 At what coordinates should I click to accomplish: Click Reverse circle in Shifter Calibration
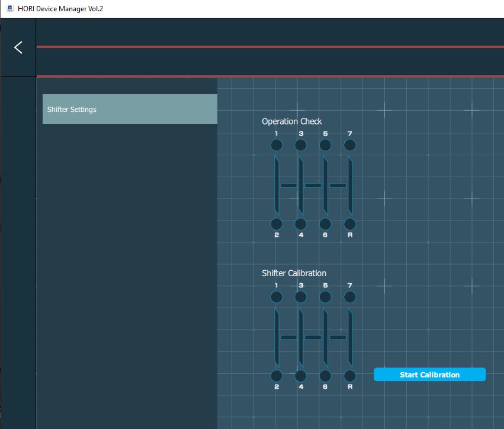pyautogui.click(x=350, y=376)
